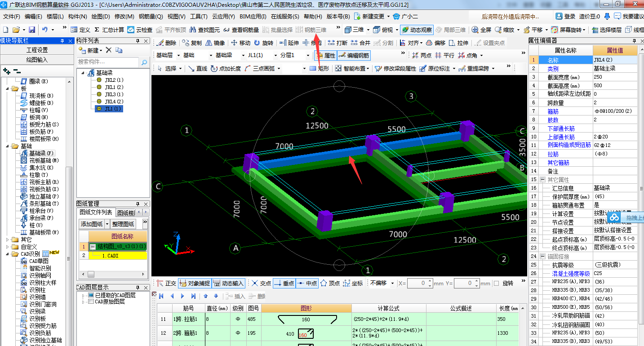This screenshot has height=346, width=644.
Task: Click the 两点 two-point axis tool
Action: coord(421,56)
